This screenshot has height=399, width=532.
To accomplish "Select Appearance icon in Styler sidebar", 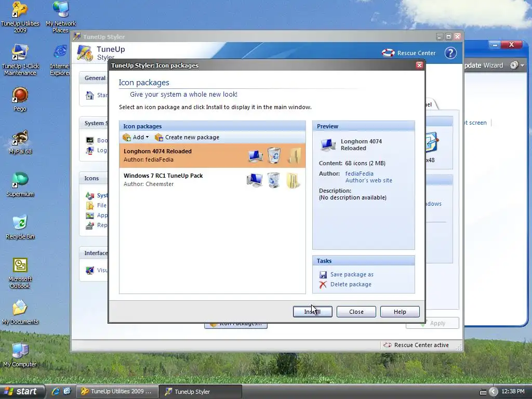I will (x=90, y=216).
